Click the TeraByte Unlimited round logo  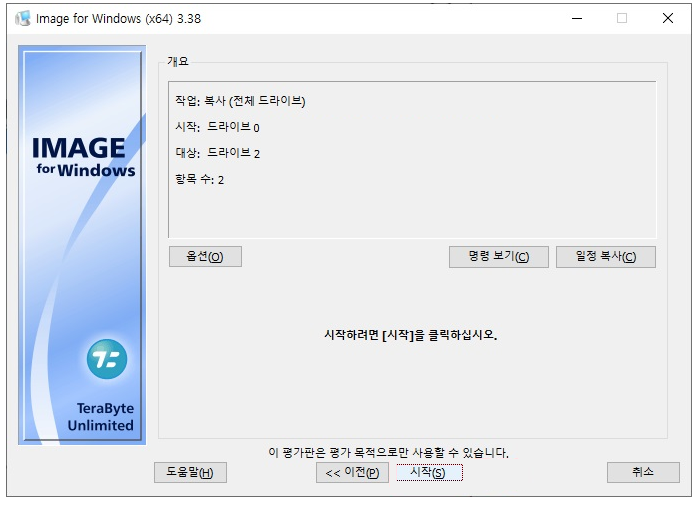(107, 359)
